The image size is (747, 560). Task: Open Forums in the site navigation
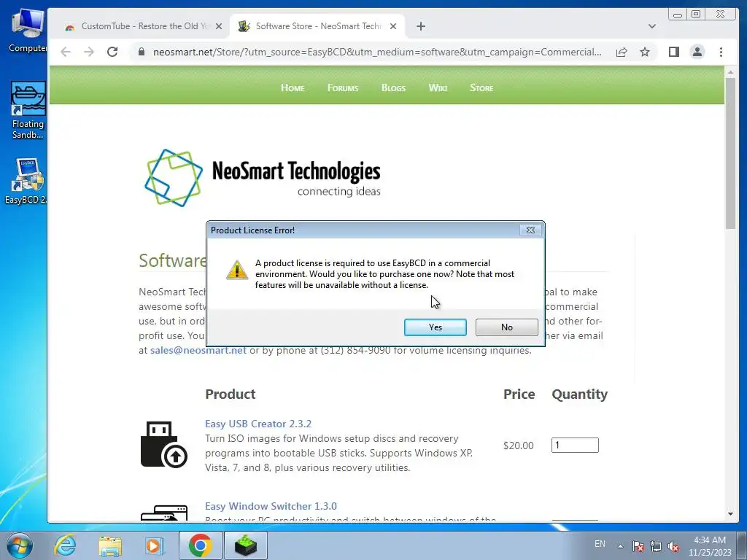point(343,88)
